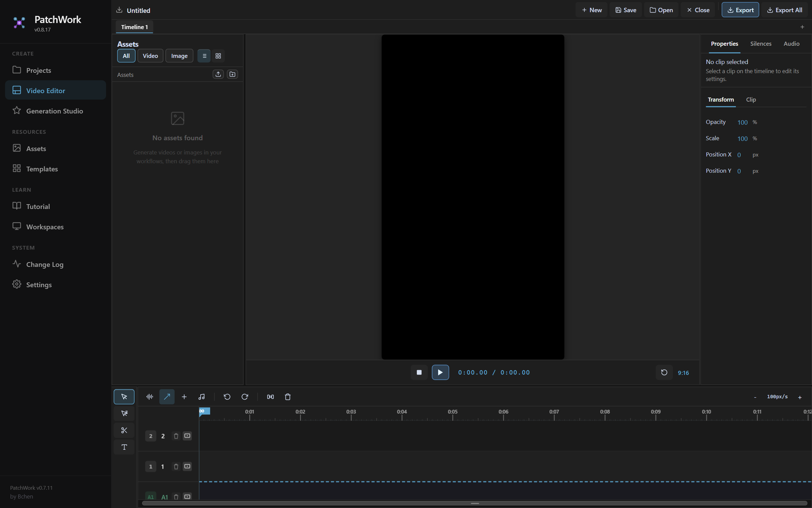Select the pointer selection tool
The image size is (812, 508).
pyautogui.click(x=124, y=397)
